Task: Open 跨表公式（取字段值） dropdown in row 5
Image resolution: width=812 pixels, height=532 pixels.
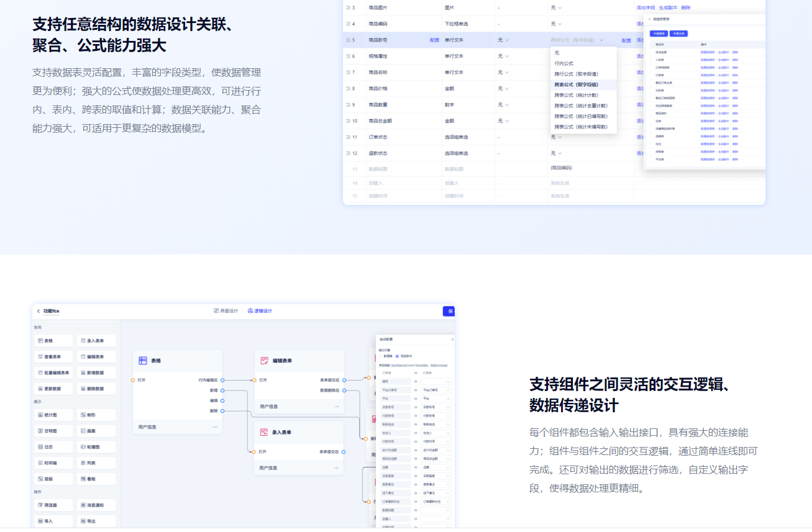Action: click(x=577, y=40)
